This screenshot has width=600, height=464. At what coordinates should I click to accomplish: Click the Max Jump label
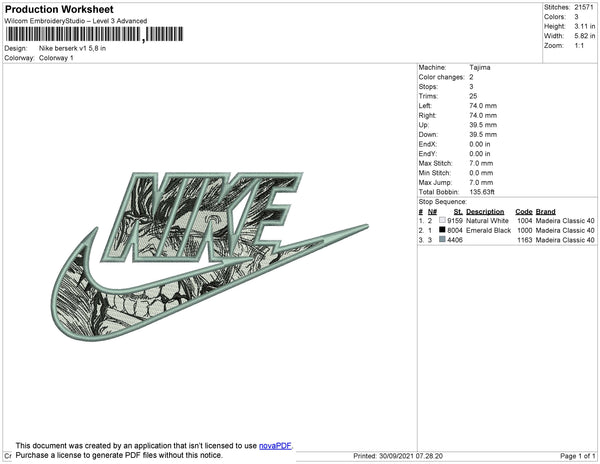[x=435, y=182]
